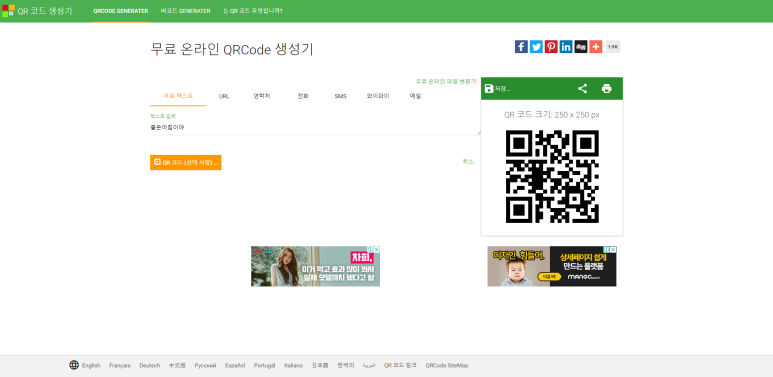773x377 pixels.
Task: Switch language to Portugál
Action: (265, 366)
